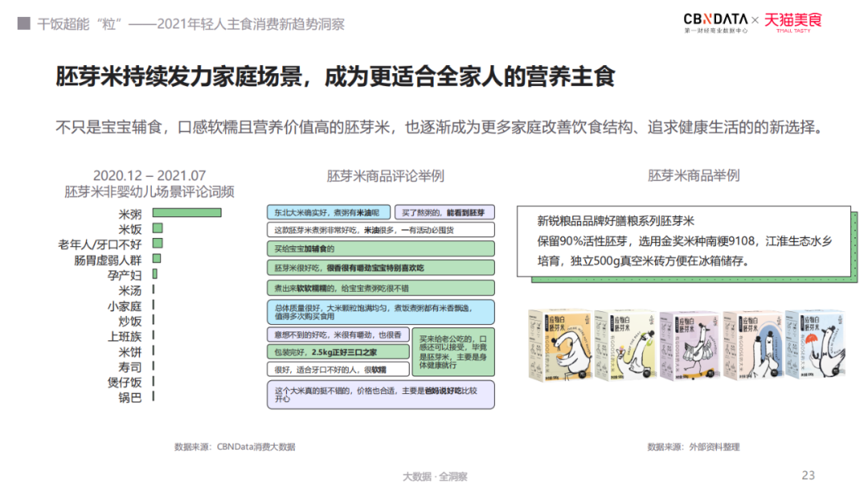The image size is (868, 493).
Task: Select the chart label 煲仔饭
Action: tap(125, 382)
